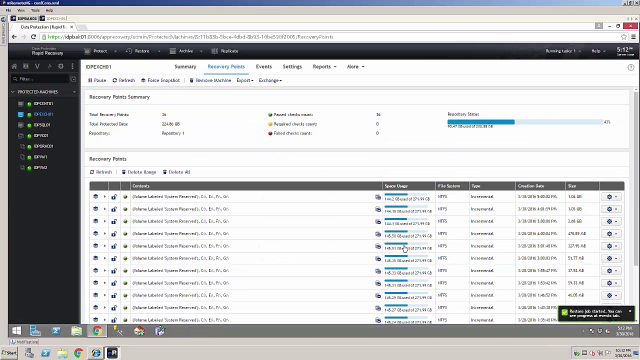Open the Protect menu in top bar
Viewport: 640px width, 360px height.
96,51
